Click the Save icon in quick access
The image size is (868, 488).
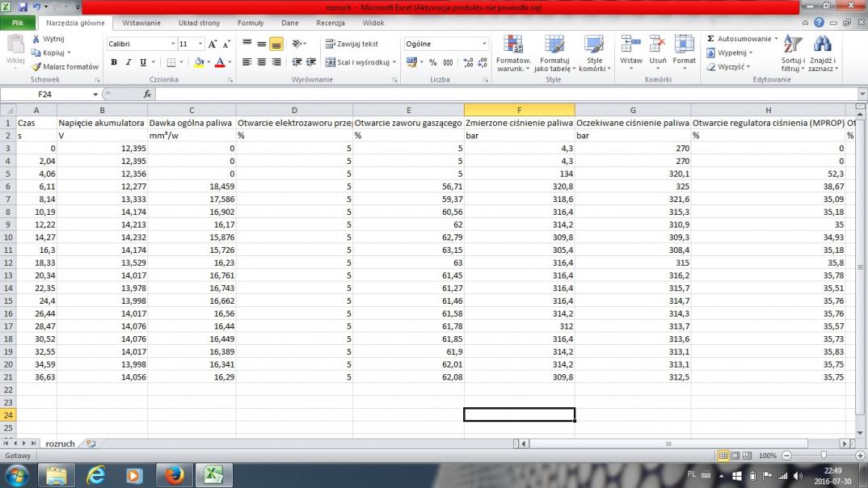23,7
